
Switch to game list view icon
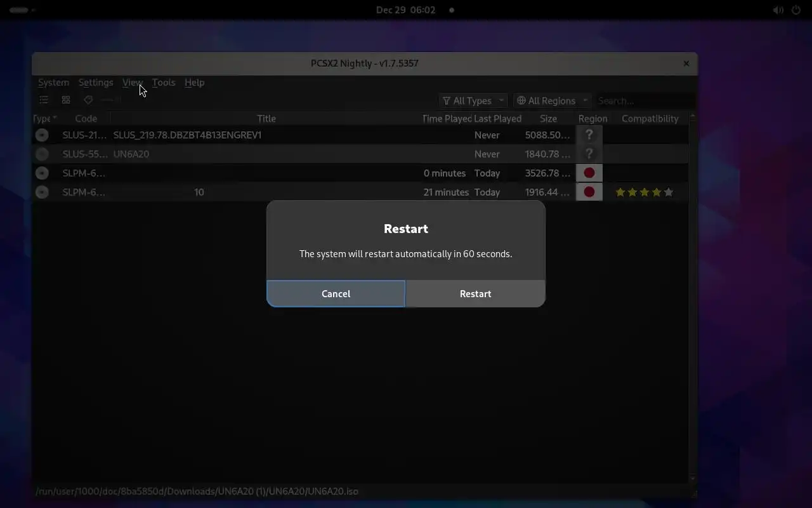click(x=44, y=100)
